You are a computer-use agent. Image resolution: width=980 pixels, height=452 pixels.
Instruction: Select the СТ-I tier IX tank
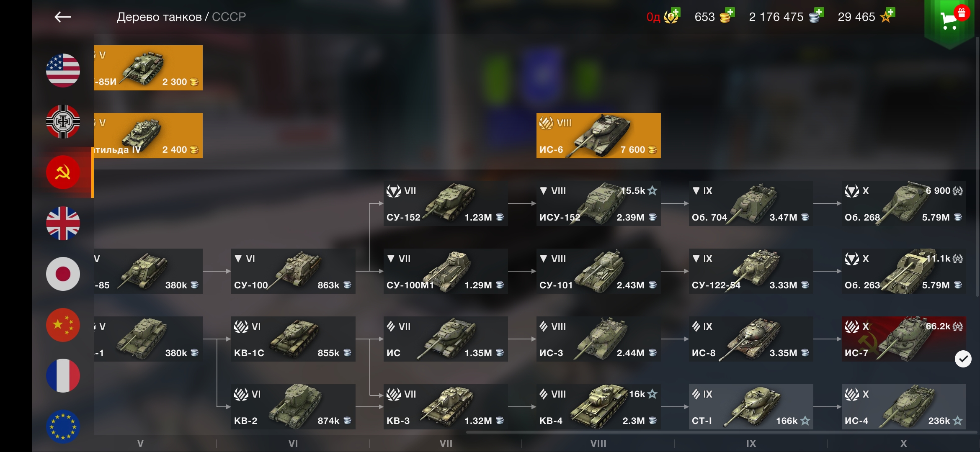tap(751, 407)
